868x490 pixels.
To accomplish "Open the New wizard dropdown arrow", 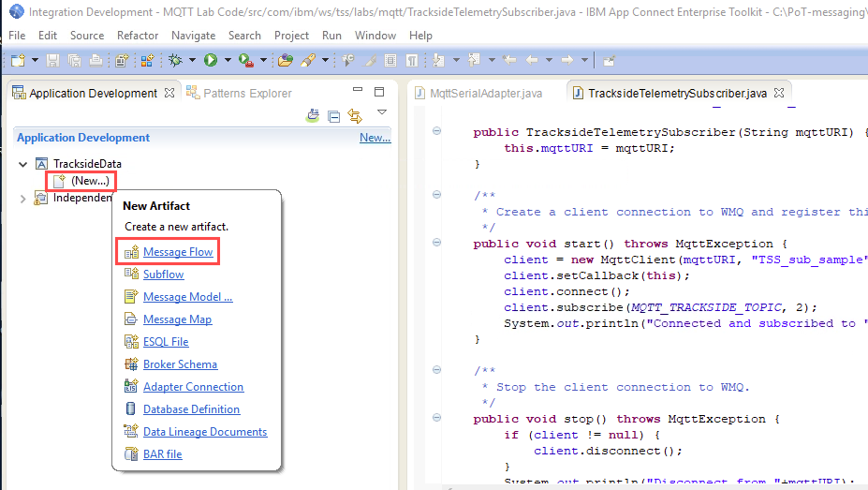I will click(x=35, y=60).
